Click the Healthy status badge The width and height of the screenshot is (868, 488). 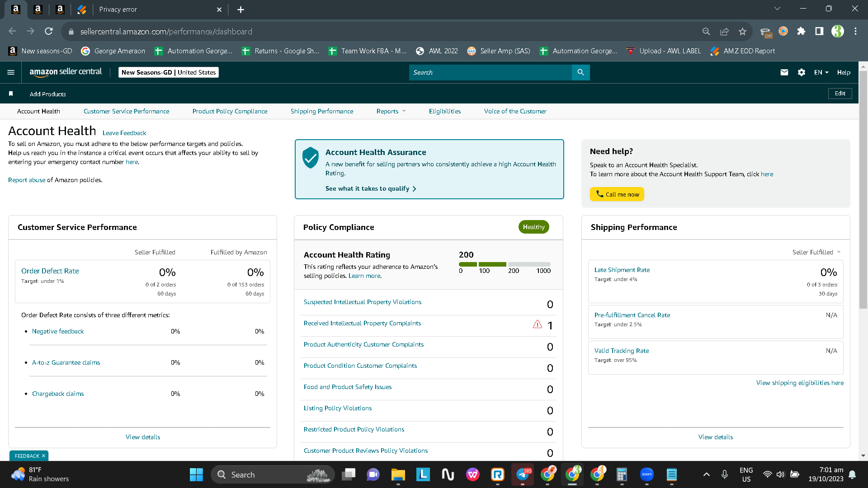coord(533,227)
